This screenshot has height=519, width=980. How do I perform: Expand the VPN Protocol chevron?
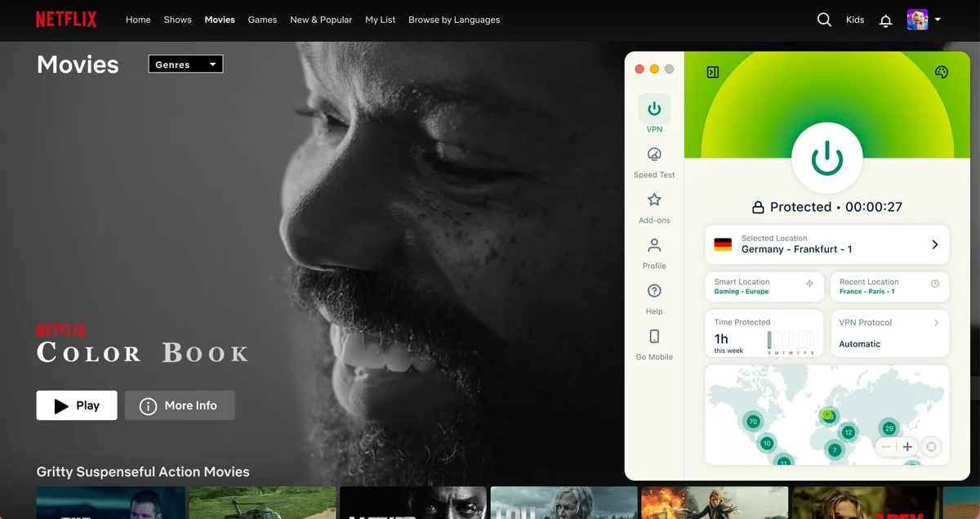[936, 323]
